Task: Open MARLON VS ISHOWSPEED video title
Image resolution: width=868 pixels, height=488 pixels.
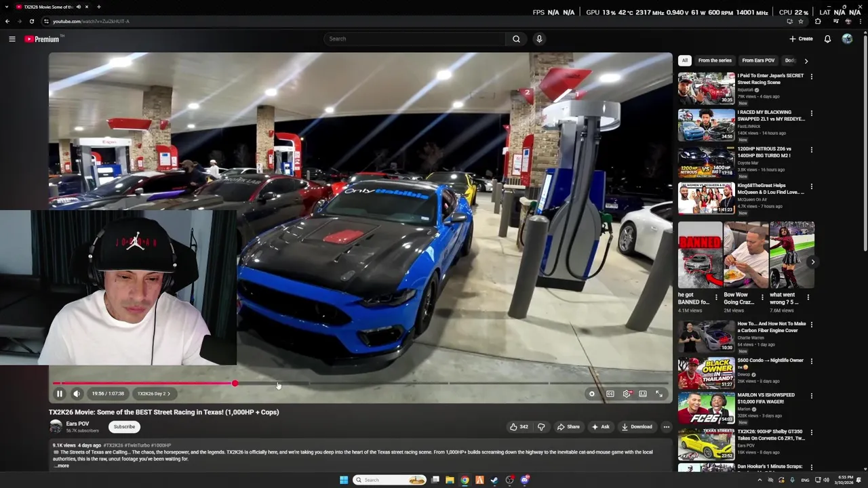Action: tap(766, 398)
